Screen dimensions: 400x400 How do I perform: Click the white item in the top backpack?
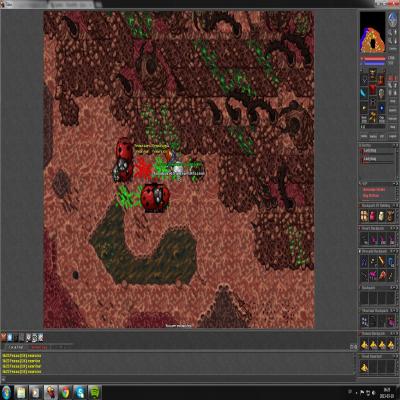(381, 217)
